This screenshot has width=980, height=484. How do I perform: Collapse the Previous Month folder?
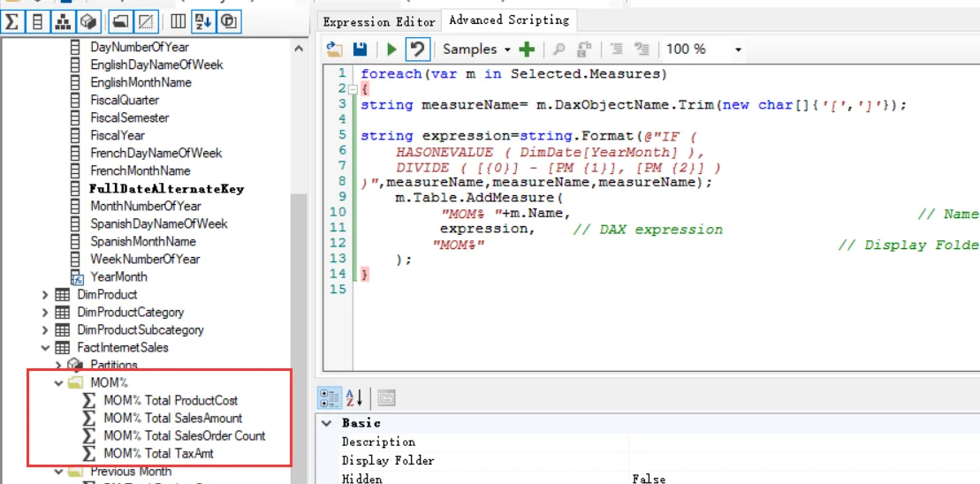click(x=58, y=471)
